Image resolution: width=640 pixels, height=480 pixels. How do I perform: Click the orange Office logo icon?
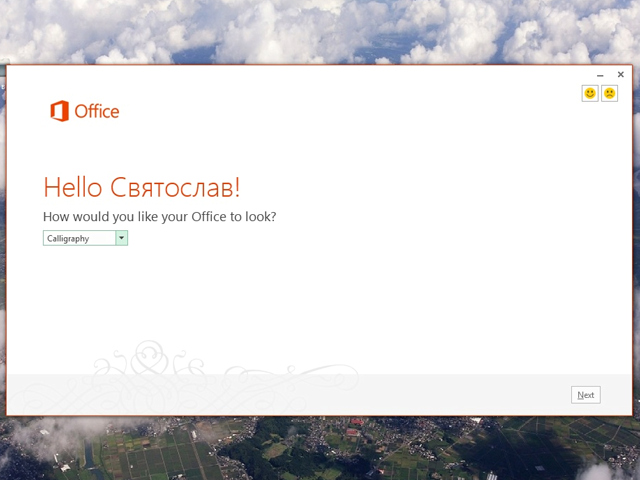(60, 111)
